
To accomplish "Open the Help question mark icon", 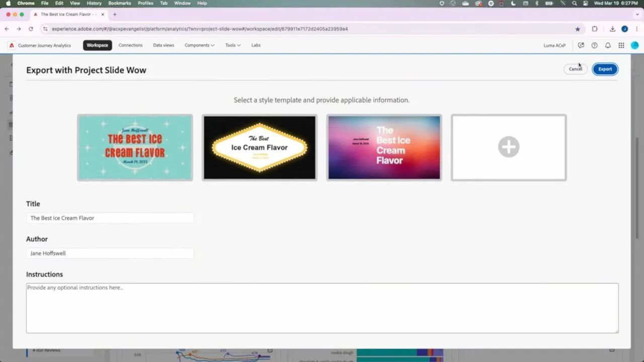I will pyautogui.click(x=594, y=45).
